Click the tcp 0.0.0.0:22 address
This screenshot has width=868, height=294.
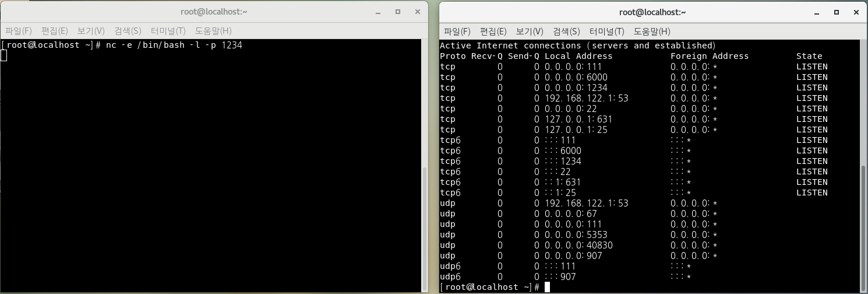pos(571,108)
